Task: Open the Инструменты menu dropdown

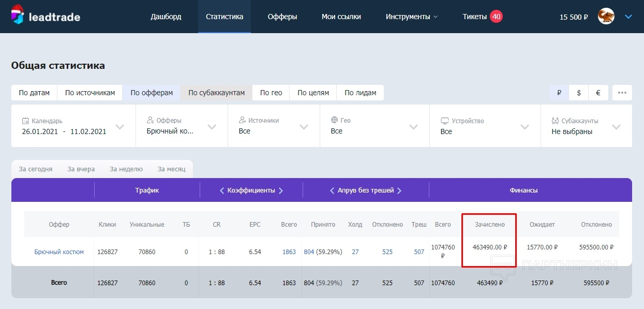Action: tap(412, 17)
